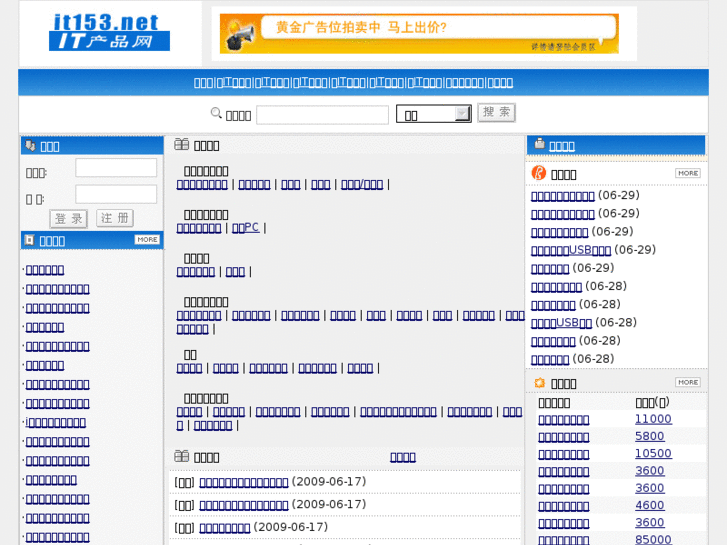
Task: Open the USB news link dated 06-29
Action: pos(571,250)
